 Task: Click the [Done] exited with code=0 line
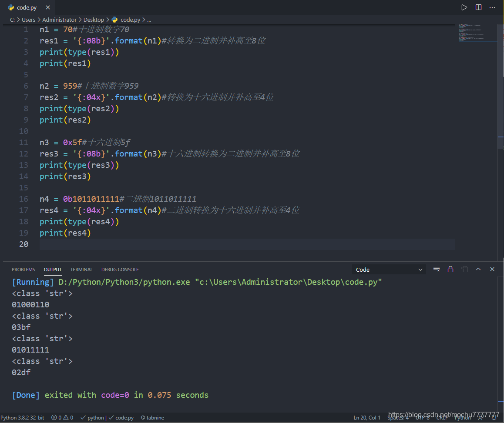click(110, 395)
